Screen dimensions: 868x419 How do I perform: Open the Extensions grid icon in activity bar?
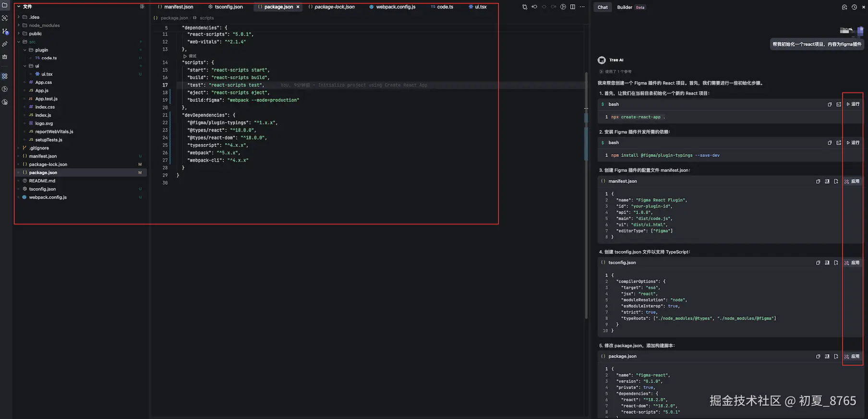point(5,76)
